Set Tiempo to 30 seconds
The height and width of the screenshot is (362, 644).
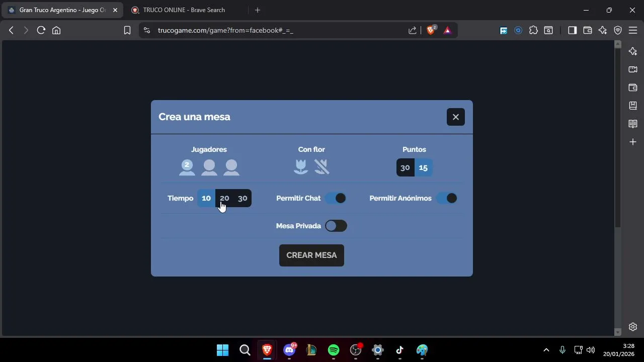[x=243, y=198]
